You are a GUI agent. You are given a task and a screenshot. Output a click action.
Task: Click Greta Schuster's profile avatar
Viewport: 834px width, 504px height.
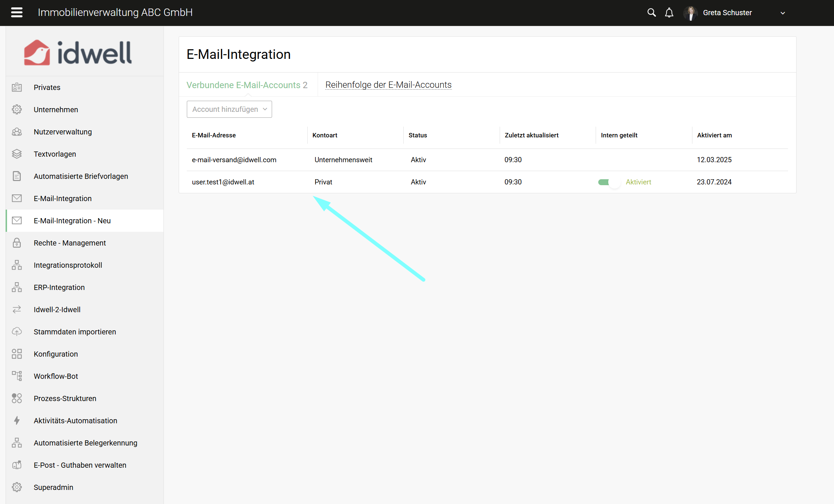[691, 13]
